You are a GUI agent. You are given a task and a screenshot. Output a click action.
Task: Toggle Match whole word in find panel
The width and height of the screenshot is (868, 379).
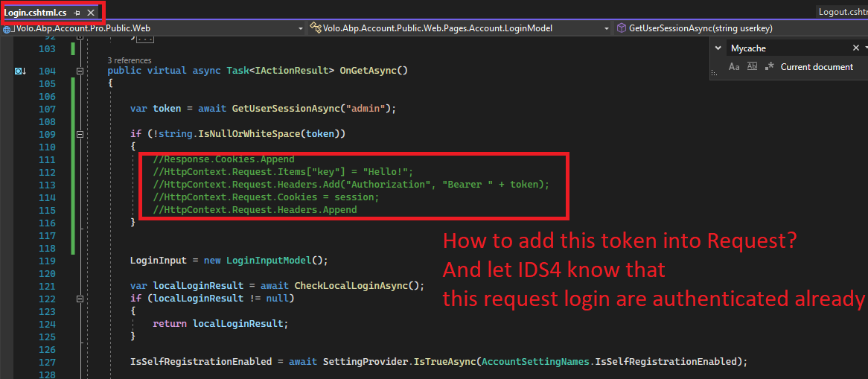coord(752,67)
